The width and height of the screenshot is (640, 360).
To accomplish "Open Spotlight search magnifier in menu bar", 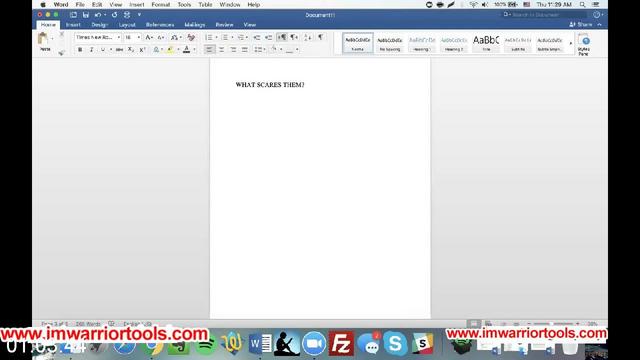I will pyautogui.click(x=582, y=4).
